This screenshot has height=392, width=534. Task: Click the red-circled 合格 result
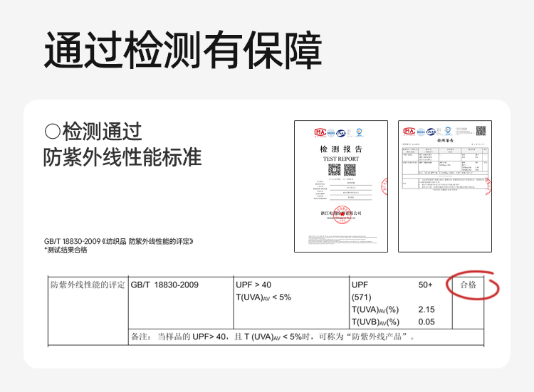(468, 285)
